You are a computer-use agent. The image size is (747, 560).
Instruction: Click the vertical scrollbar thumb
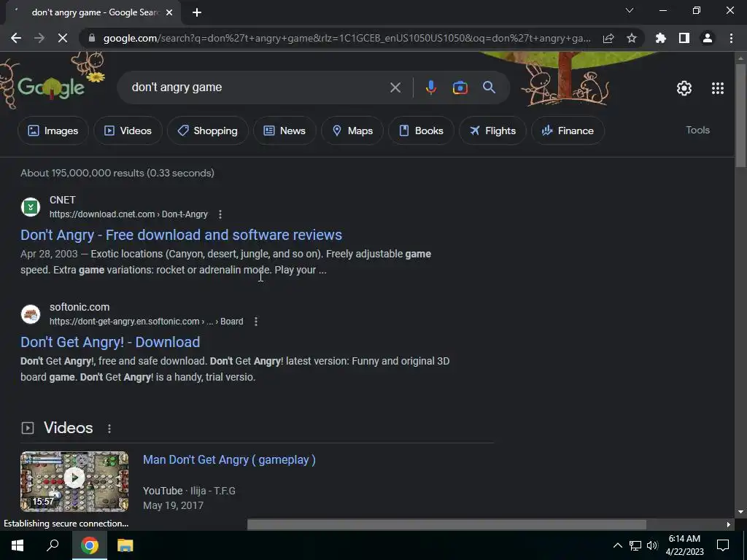[740, 114]
